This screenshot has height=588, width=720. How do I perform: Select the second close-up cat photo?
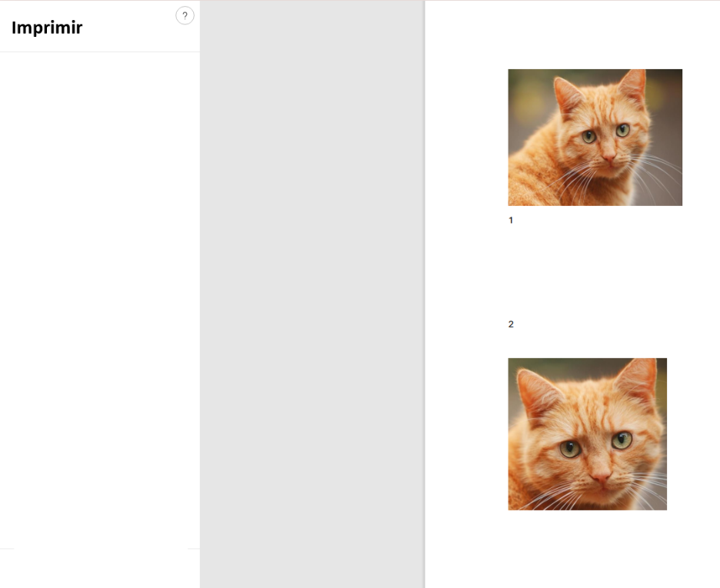pos(587,434)
